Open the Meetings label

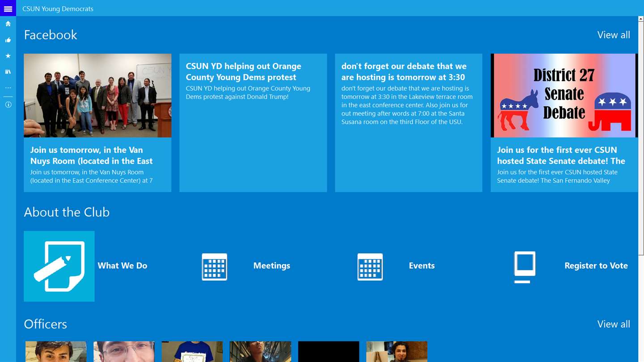tap(271, 265)
